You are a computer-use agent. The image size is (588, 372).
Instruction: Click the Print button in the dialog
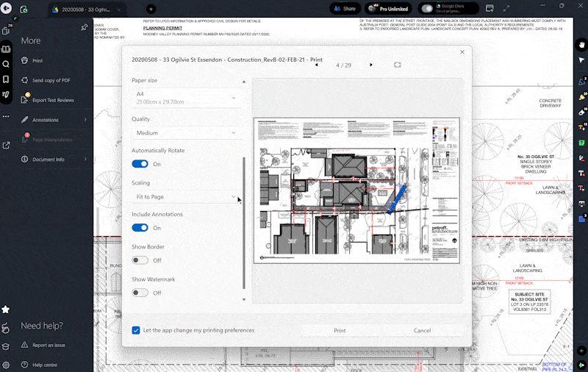tap(340, 330)
